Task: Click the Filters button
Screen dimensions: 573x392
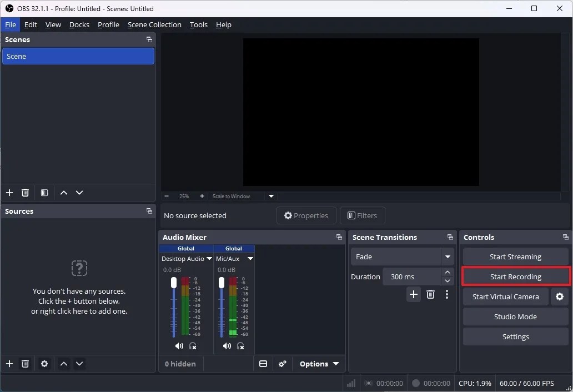Action: (362, 215)
